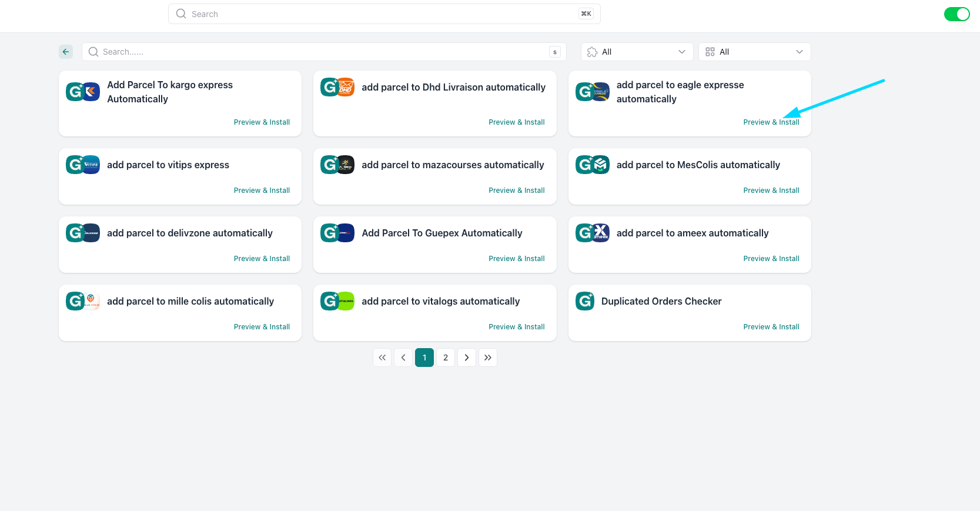This screenshot has height=511, width=980.
Task: Click the back arrow button
Action: (x=66, y=52)
